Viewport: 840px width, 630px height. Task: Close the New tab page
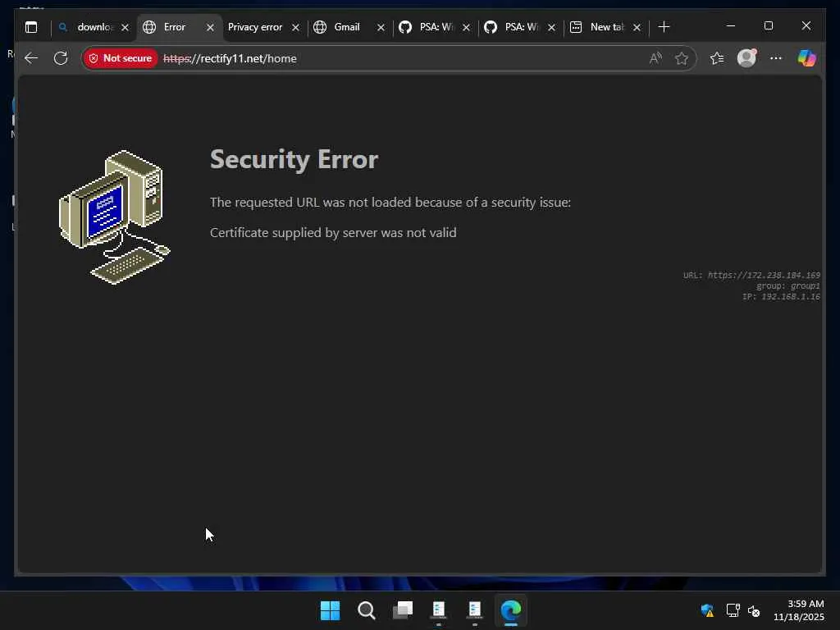637,27
